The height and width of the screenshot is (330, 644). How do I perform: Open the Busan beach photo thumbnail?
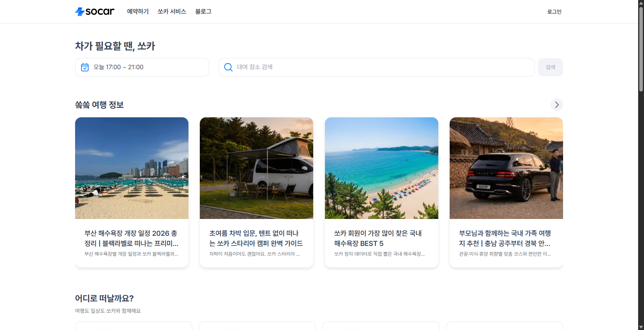(x=132, y=168)
